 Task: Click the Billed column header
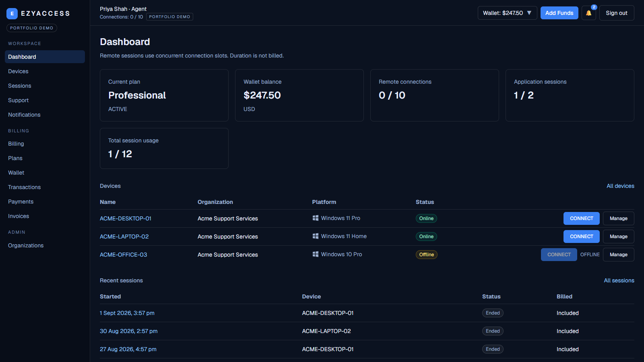(x=564, y=296)
